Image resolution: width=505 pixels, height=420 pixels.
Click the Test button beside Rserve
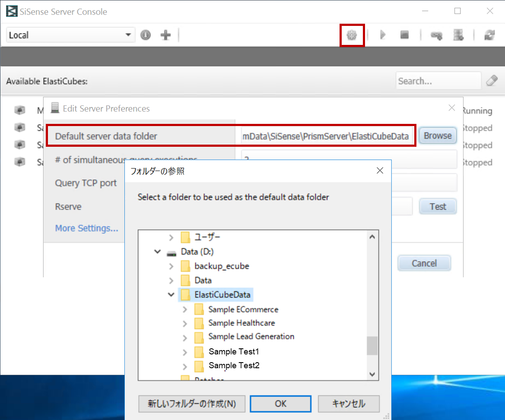(437, 206)
